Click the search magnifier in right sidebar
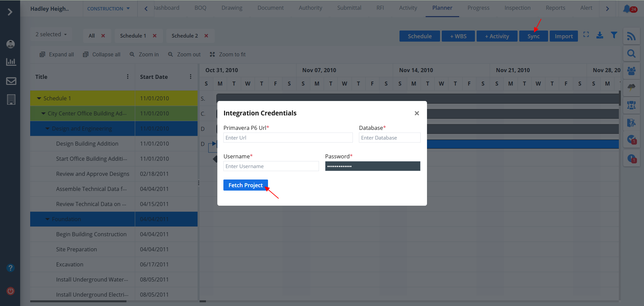Screen dimensions: 644x306 click(x=631, y=54)
